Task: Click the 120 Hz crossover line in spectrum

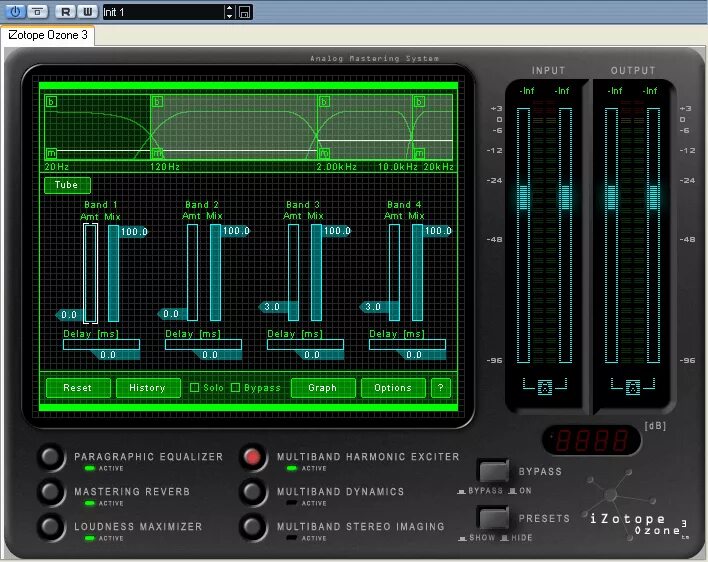Action: click(150, 127)
